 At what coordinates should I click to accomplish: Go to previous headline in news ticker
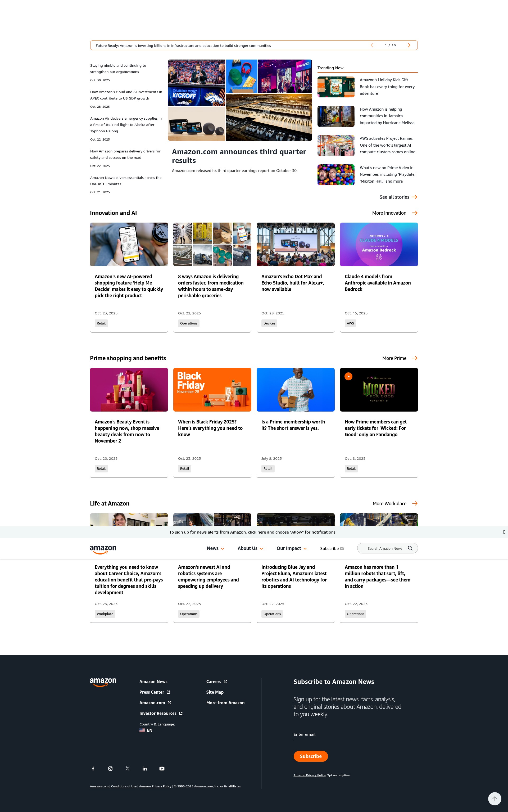pyautogui.click(x=372, y=45)
